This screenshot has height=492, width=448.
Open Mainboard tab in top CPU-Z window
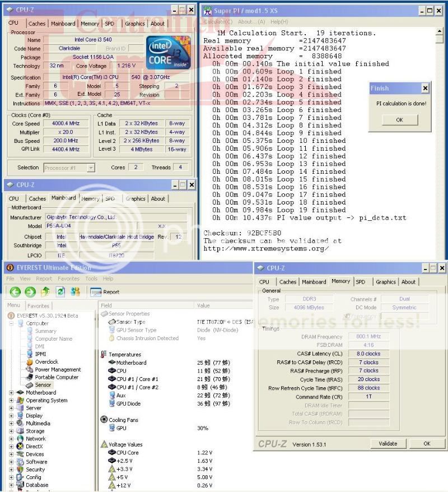point(63,24)
